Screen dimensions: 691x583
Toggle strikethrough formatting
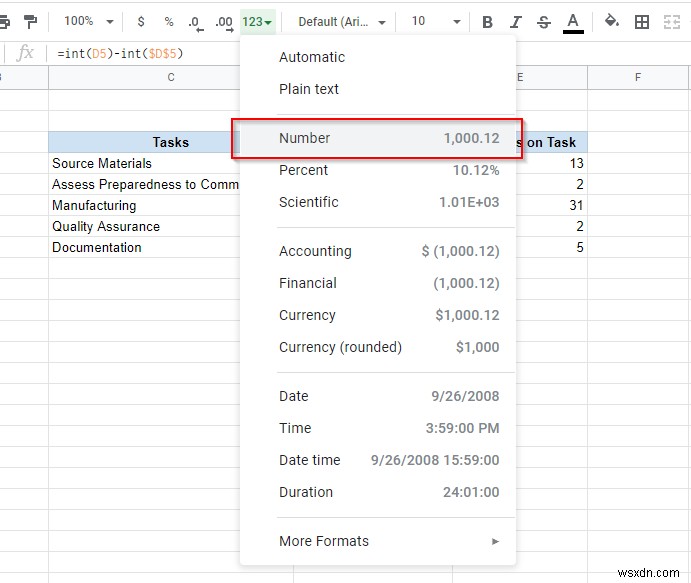544,22
